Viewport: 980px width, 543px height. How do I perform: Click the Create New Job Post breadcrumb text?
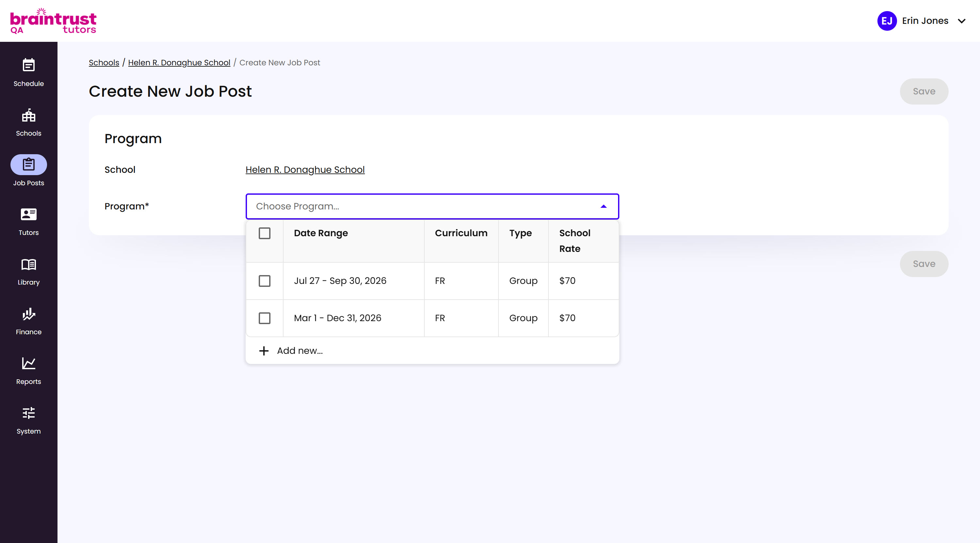(280, 62)
